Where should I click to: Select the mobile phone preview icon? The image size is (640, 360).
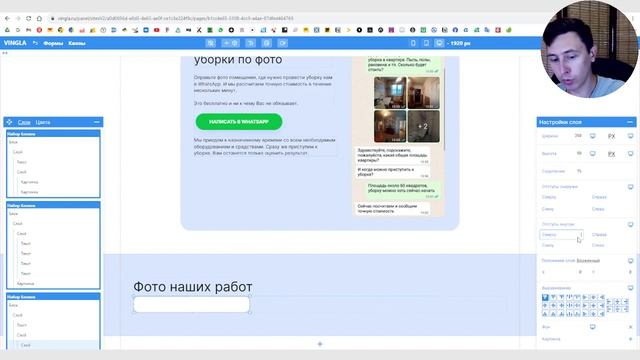coord(413,43)
